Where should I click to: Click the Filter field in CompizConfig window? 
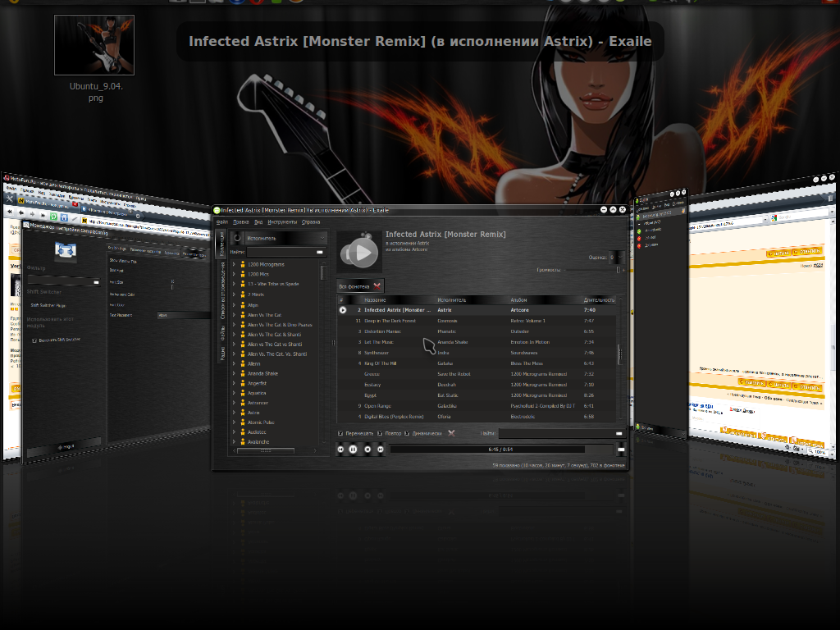(64, 281)
